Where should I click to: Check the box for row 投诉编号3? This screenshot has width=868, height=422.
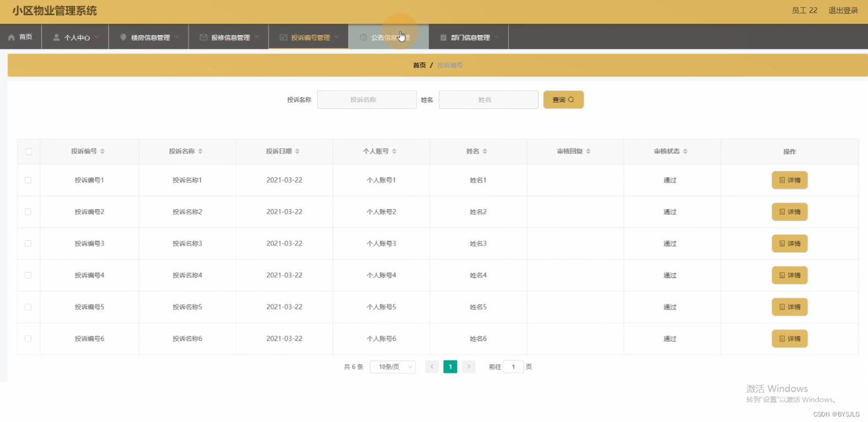pyautogui.click(x=28, y=244)
